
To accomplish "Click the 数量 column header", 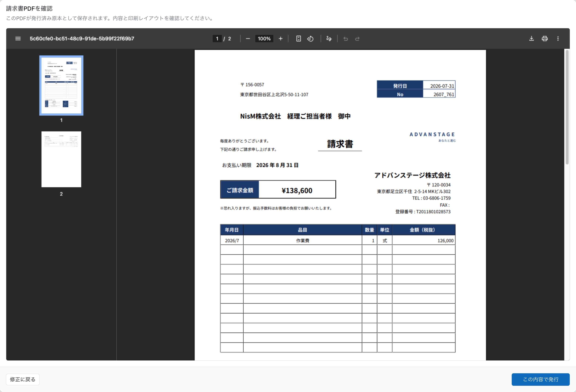I will [369, 230].
